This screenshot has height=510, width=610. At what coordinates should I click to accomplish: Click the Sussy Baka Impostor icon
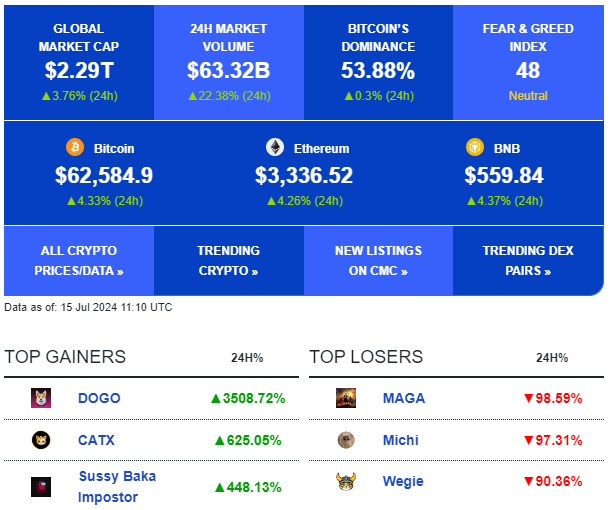pyautogui.click(x=41, y=487)
